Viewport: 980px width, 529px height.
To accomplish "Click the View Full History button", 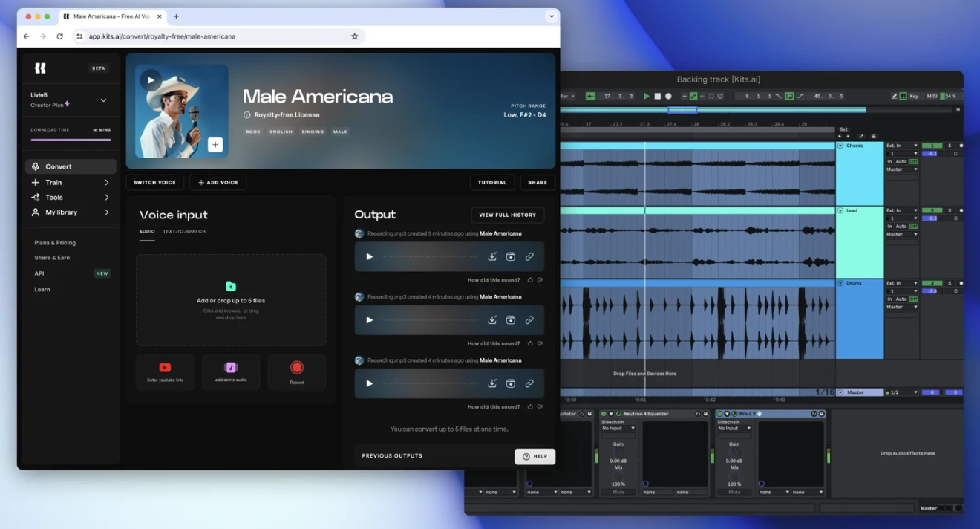I will pos(507,215).
